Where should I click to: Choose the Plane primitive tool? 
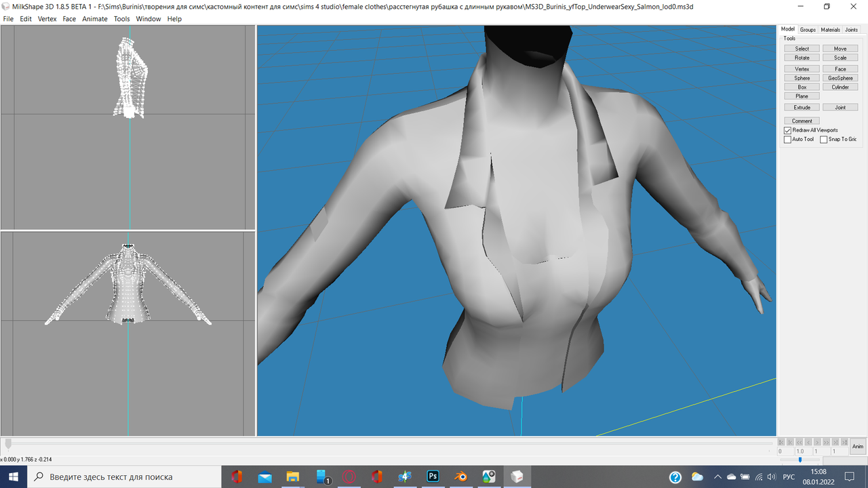tap(802, 96)
